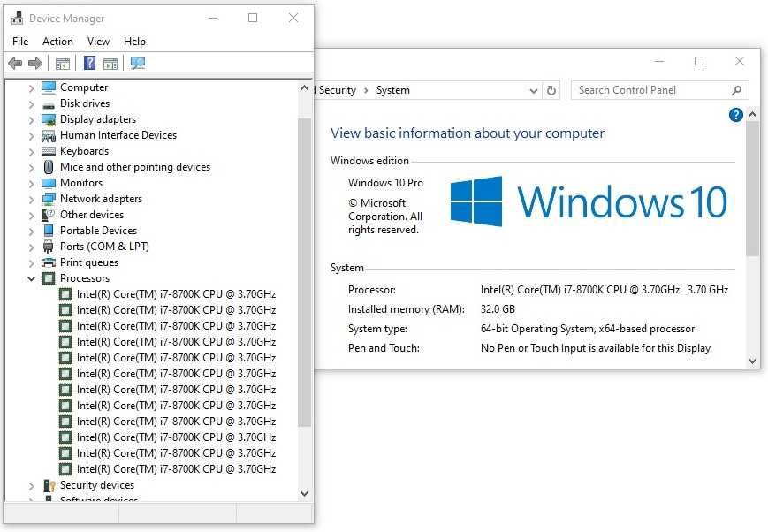Image resolution: width=768 pixels, height=532 pixels.
Task: Click the Ports (COM & LPT) icon
Action: click(x=49, y=247)
